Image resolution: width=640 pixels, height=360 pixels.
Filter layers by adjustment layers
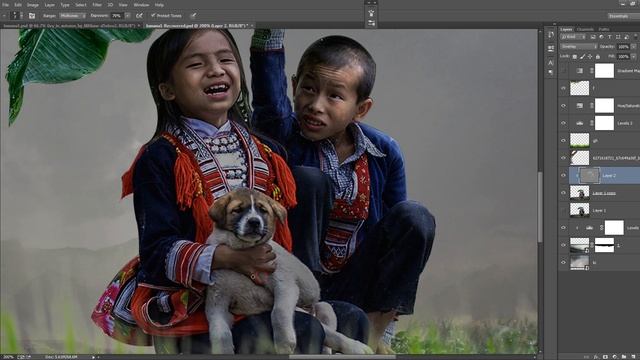(x=601, y=37)
